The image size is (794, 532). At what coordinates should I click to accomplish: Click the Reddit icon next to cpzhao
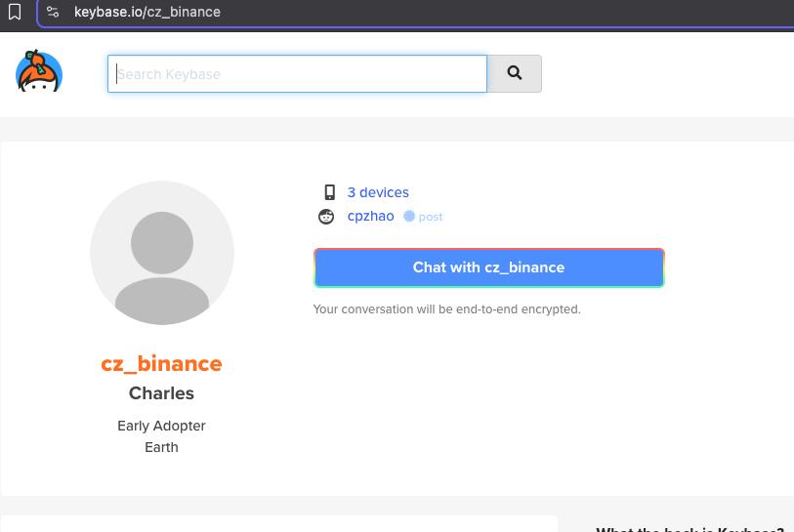point(326,217)
